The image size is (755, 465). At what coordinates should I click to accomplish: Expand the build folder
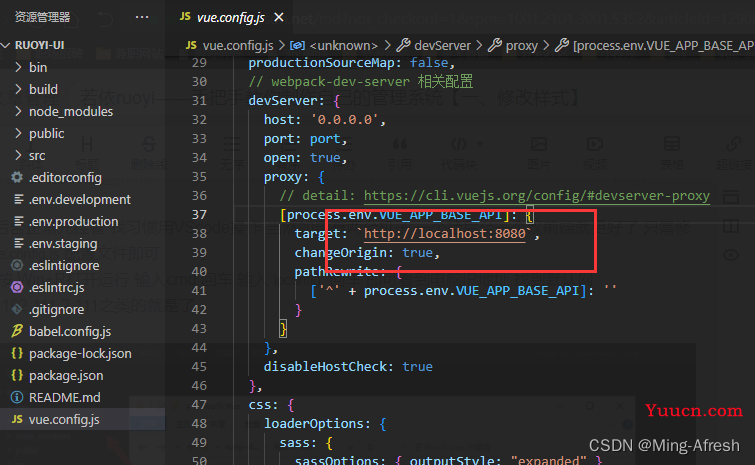18,89
